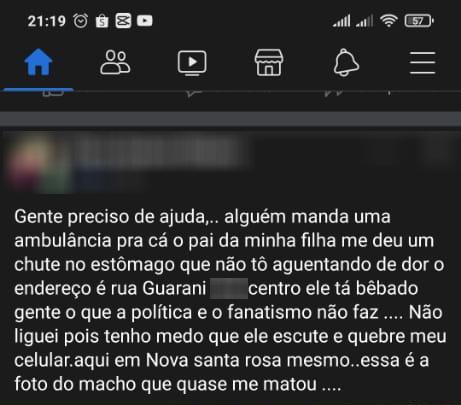
Task: Tap the YouTube notification icon
Action: tap(145, 21)
